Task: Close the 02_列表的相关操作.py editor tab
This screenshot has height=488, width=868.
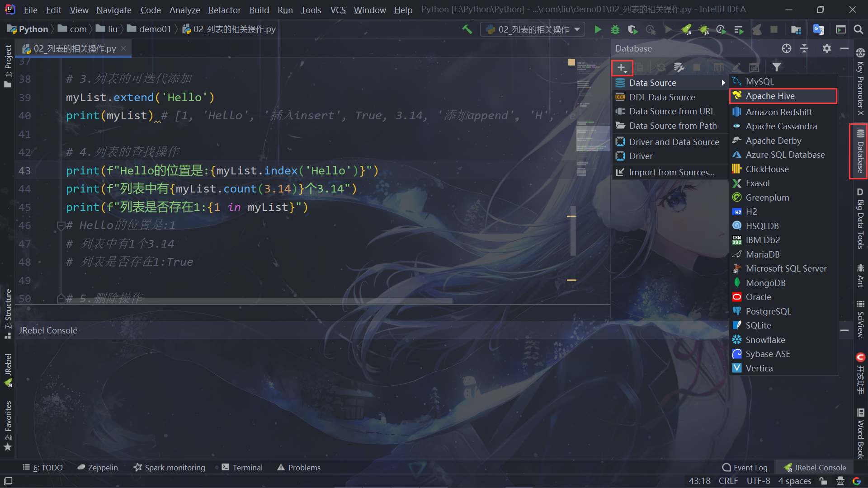Action: point(123,48)
